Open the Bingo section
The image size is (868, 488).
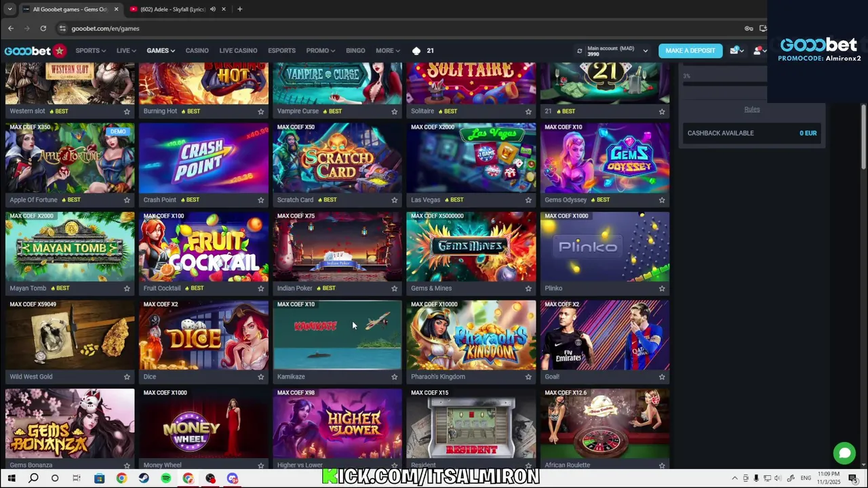coord(355,51)
